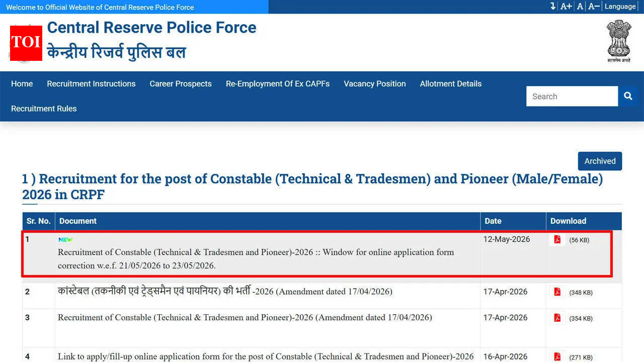The image size is (644, 362).
Task: Click the NEW badge in row 1
Action: pyautogui.click(x=65, y=239)
